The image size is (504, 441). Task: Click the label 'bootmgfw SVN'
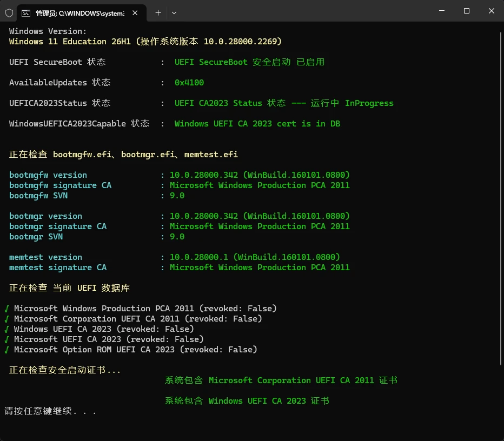38,196
